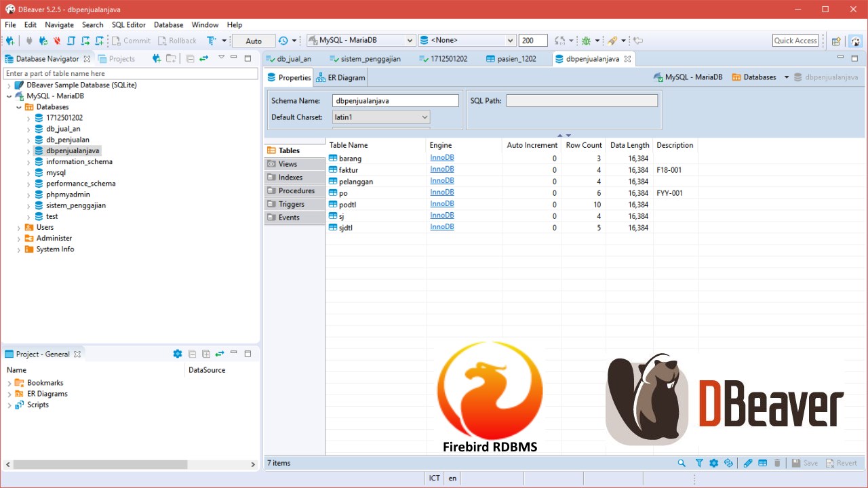868x488 pixels.
Task: Click the Schema Name input field
Action: click(395, 100)
